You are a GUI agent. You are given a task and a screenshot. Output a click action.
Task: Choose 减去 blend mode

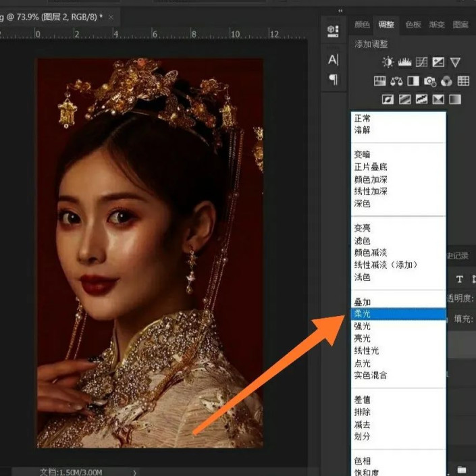coord(398,425)
